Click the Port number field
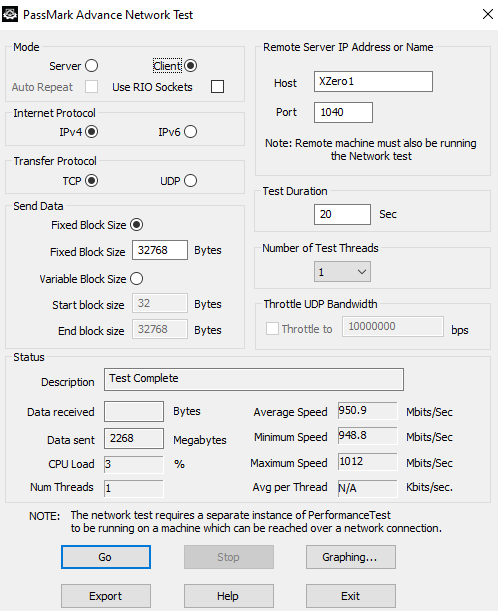The image size is (498, 611). (x=343, y=113)
